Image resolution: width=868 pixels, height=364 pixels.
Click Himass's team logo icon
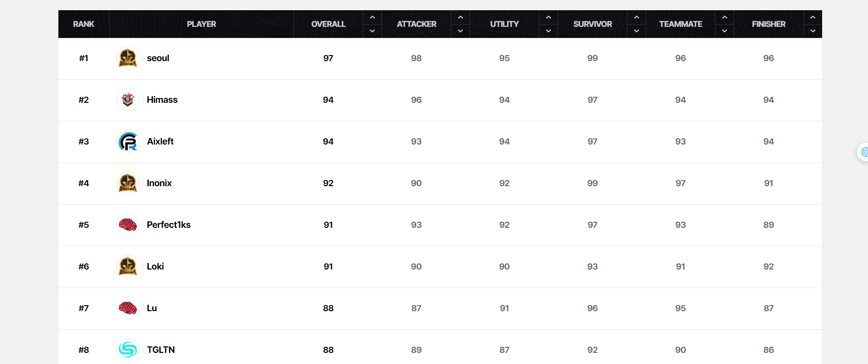tap(128, 100)
